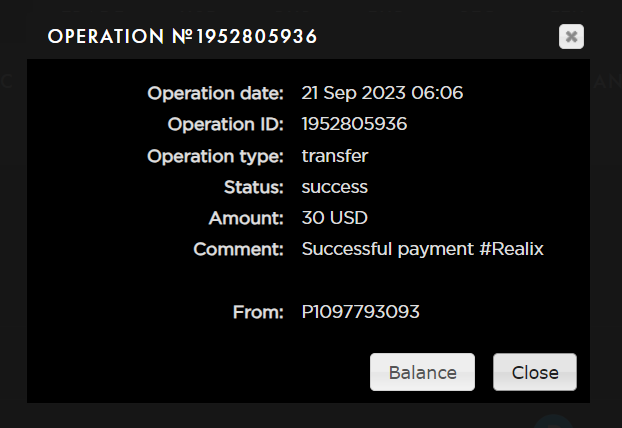
Task: Click the 'success' status value
Action: (x=335, y=187)
